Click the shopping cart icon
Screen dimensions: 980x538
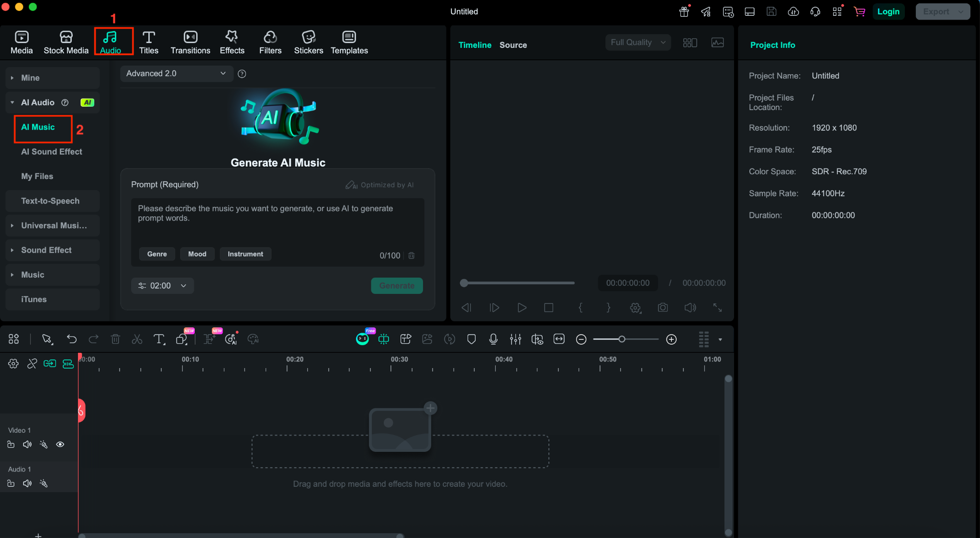(x=859, y=11)
